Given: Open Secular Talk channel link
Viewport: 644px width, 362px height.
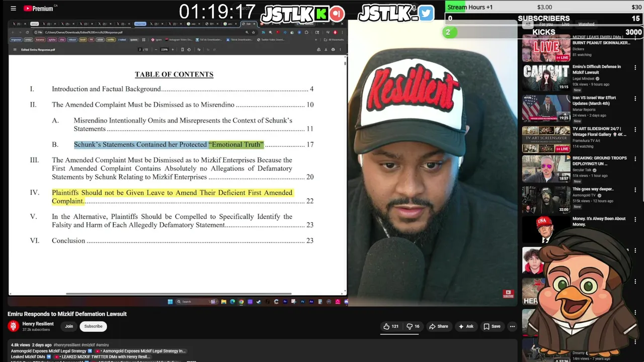Looking at the screenshot, I should (x=582, y=170).
